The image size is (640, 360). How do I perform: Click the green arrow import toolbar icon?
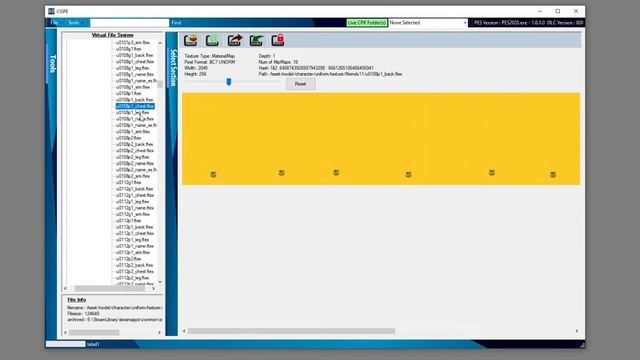tap(256, 40)
